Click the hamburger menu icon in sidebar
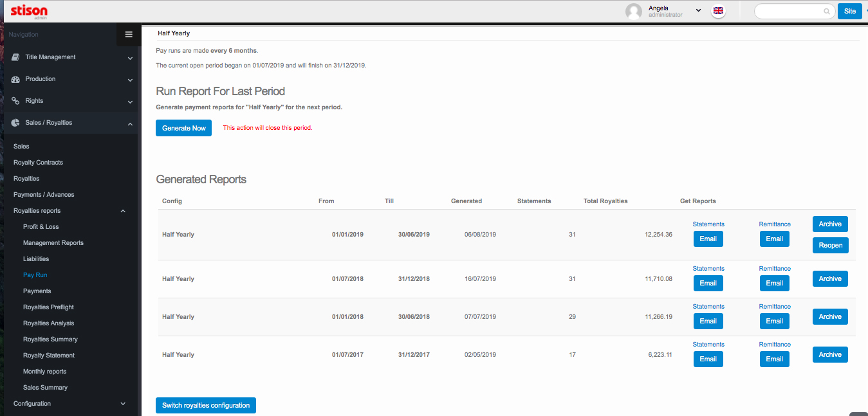This screenshot has width=868, height=416. pos(129,35)
